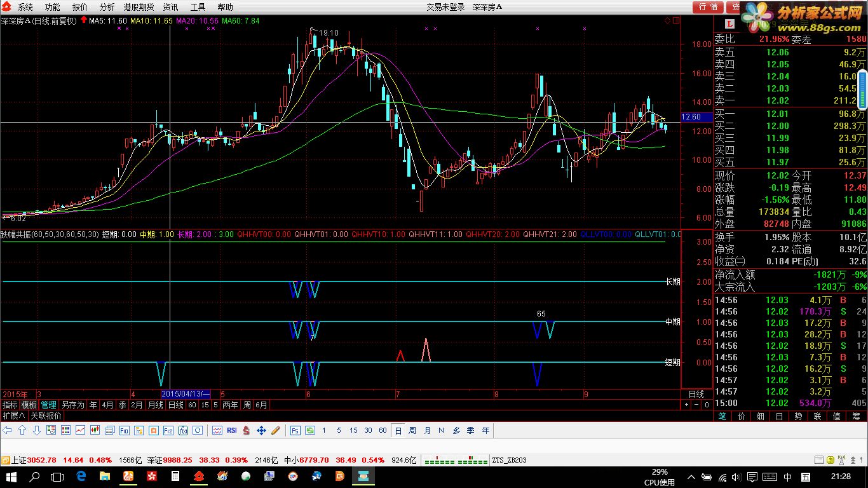Expand the 扩展∧ panel
868x488 pixels.
coord(13,416)
